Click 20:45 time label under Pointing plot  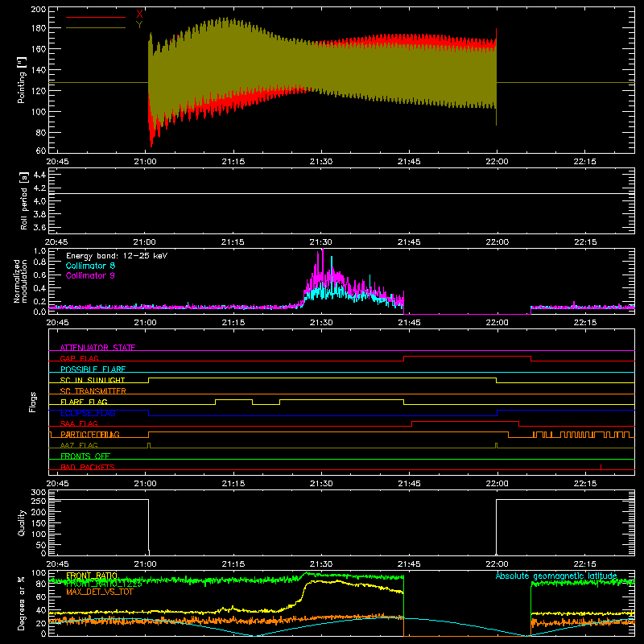click(57, 162)
